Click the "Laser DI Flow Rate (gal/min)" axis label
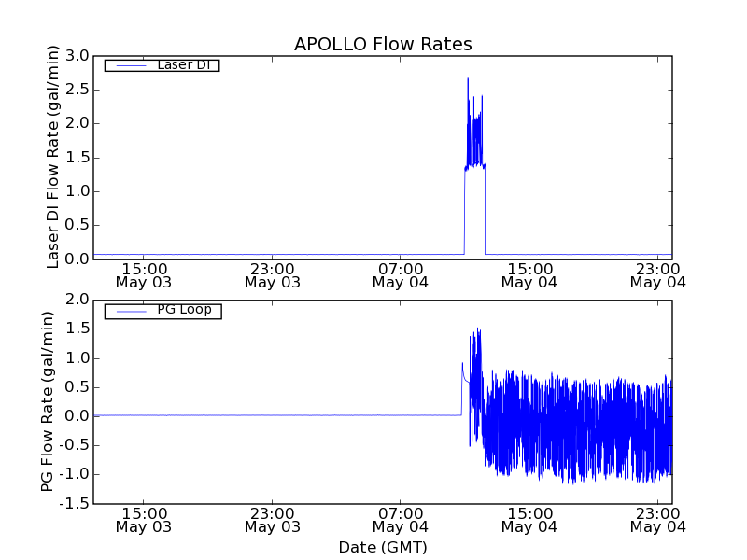 pos(52,157)
